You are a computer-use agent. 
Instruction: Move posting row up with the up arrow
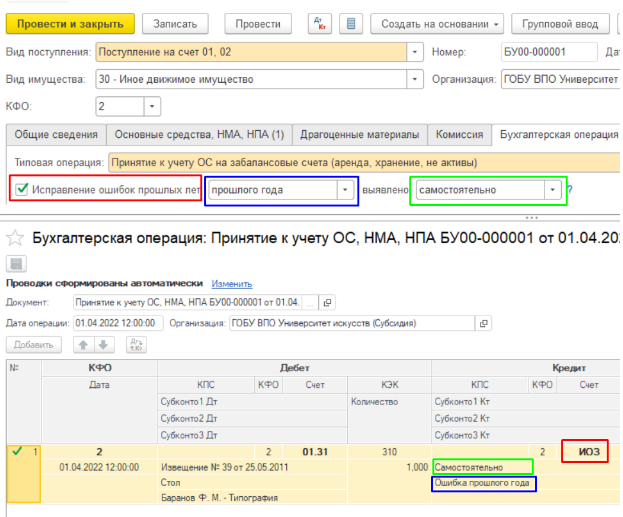[83, 345]
